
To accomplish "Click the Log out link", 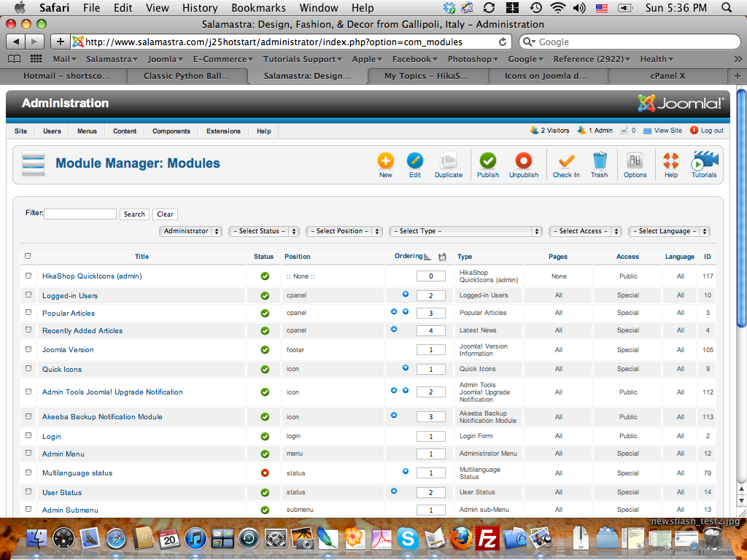I will (707, 130).
